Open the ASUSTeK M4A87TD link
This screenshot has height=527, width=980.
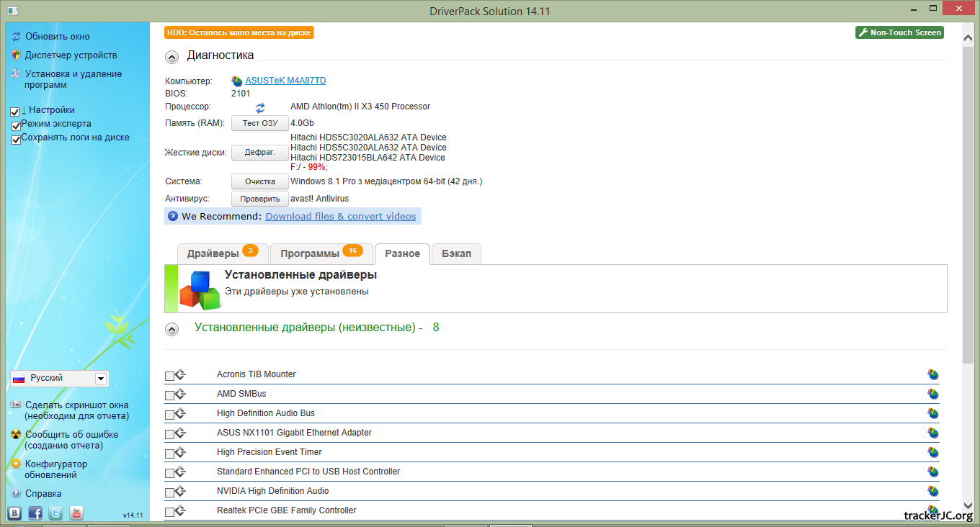click(285, 81)
